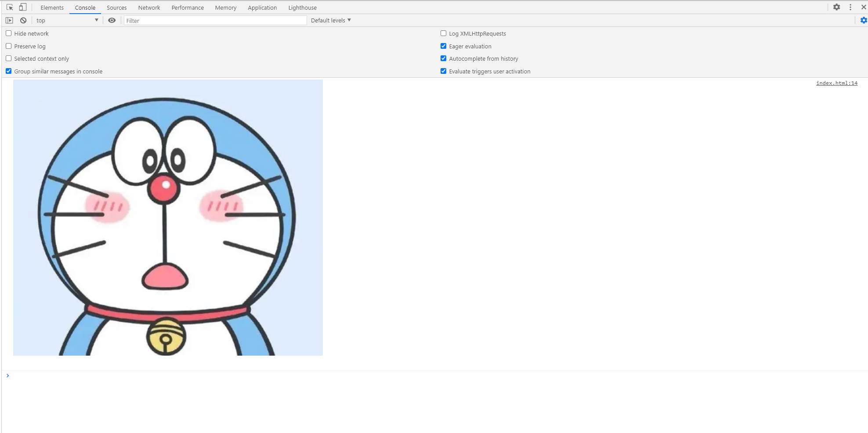Open the three-dot customize menu
Screen dimensions: 868x433
point(850,7)
